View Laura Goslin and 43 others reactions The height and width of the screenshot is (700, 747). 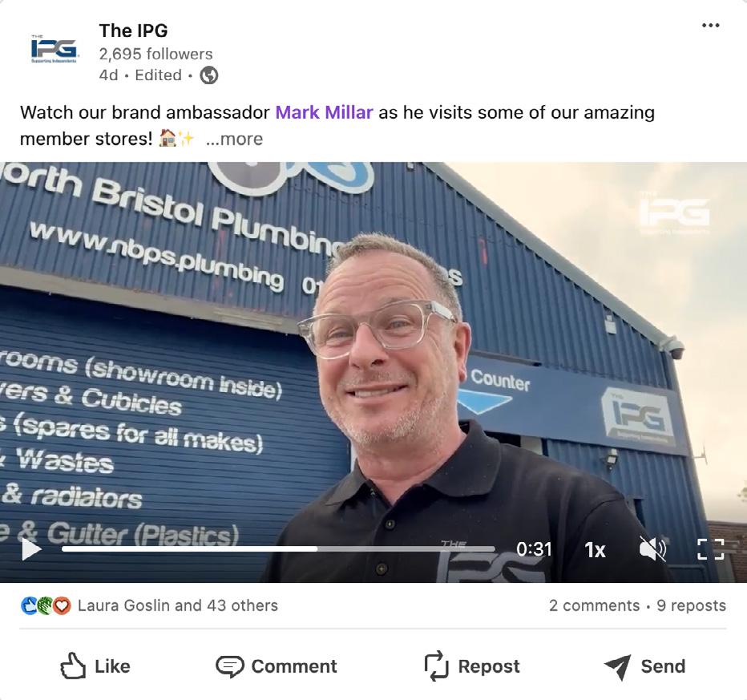click(x=178, y=605)
